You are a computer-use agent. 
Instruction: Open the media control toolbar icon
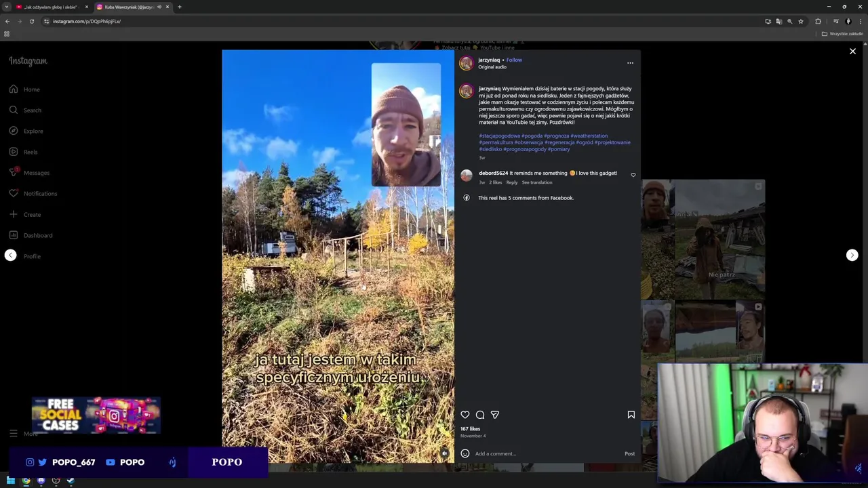(835, 21)
